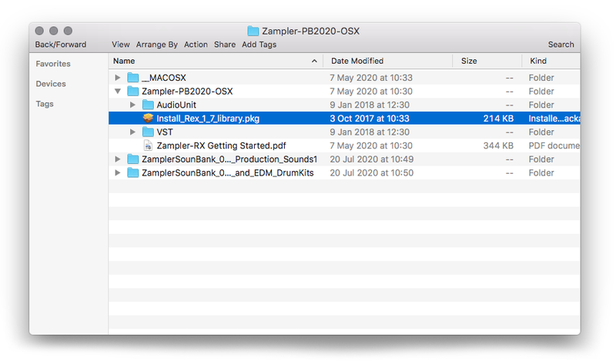
Task: Sort by the Date Modified column header
Action: 357,61
